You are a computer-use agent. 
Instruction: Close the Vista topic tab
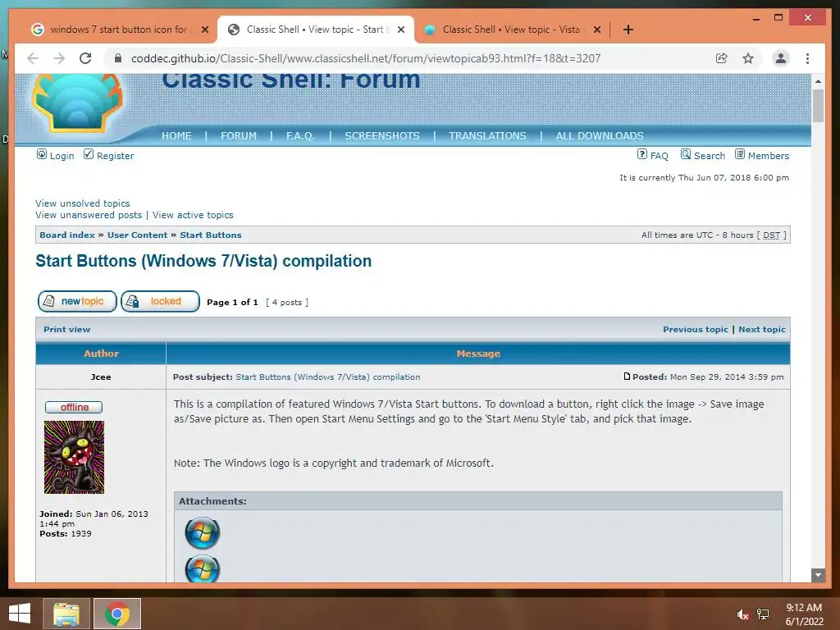pos(597,30)
